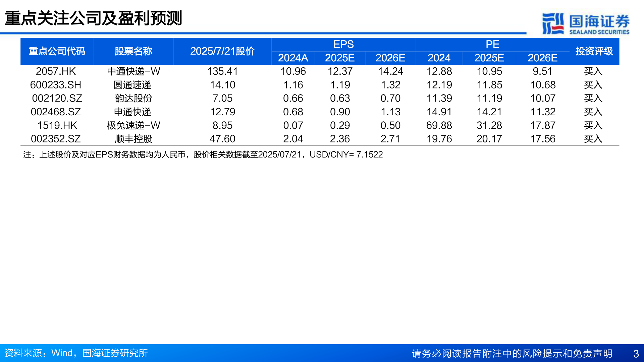
Task: Select 韵达股份 in the table
Action: point(133,98)
